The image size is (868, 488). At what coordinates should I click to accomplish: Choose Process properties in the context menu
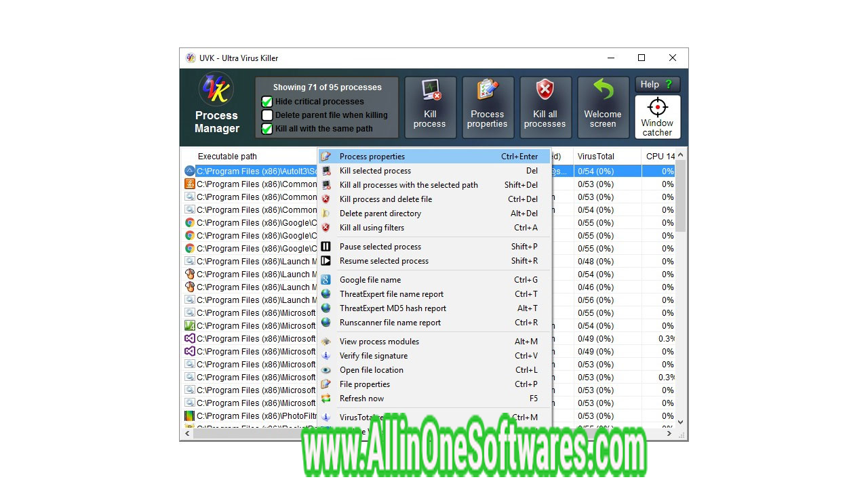434,157
